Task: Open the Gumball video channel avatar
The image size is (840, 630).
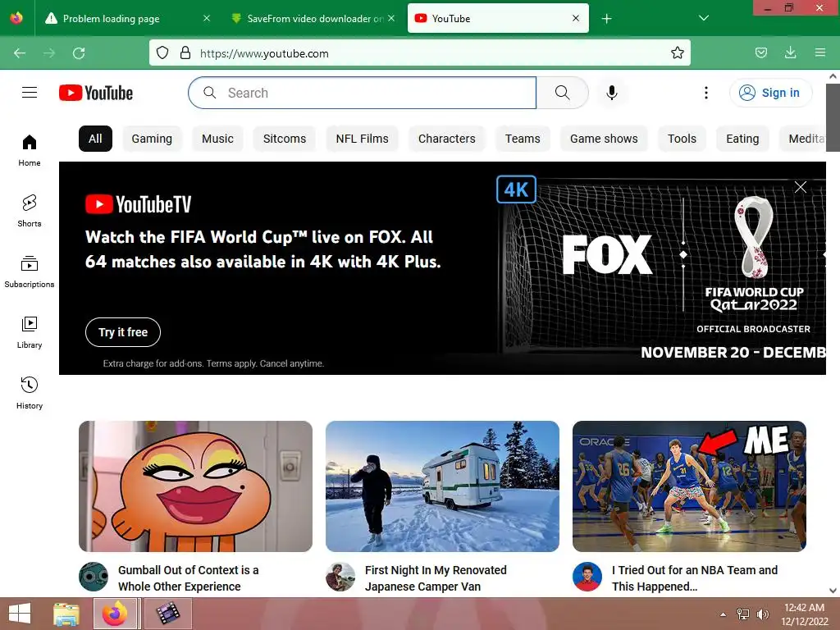Action: click(x=94, y=577)
